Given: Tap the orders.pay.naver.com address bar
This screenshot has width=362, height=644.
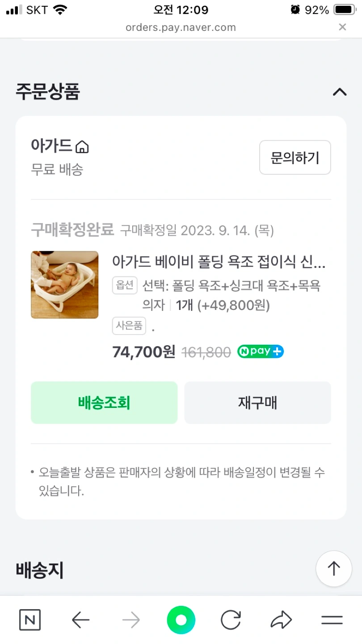Looking at the screenshot, I should coord(181,27).
